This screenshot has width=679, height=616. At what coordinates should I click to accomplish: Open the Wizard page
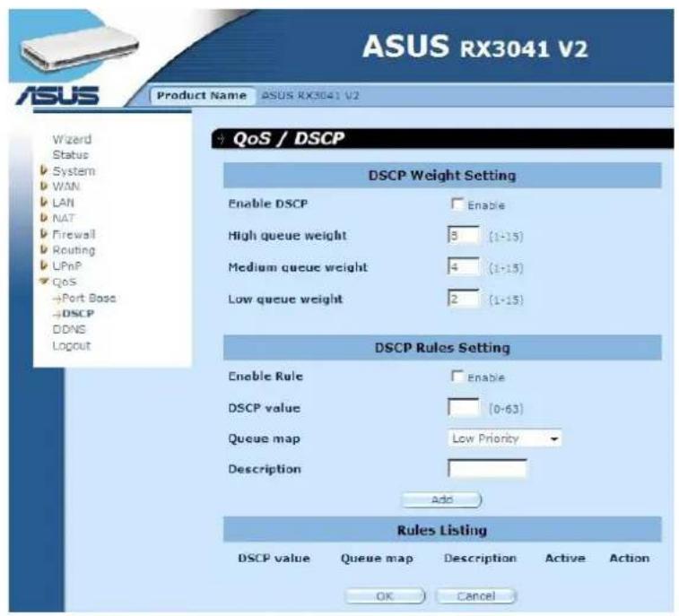tap(72, 139)
